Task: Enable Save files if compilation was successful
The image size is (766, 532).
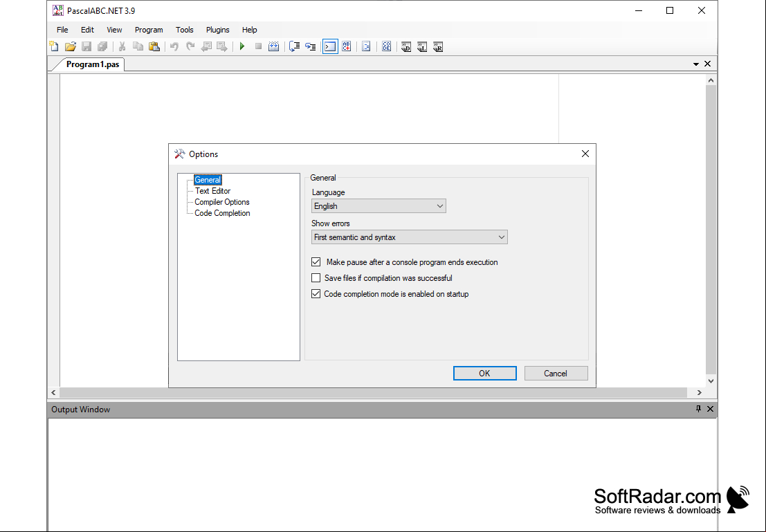Action: (x=316, y=278)
